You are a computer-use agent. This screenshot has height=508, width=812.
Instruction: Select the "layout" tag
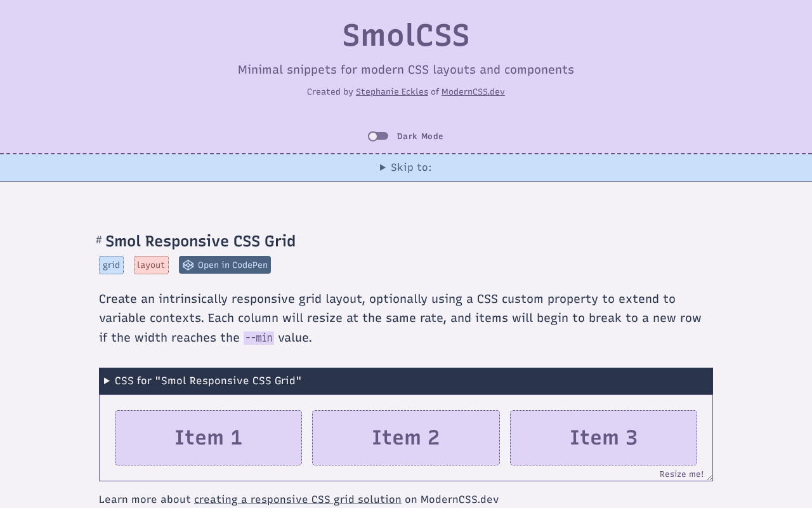coord(151,265)
